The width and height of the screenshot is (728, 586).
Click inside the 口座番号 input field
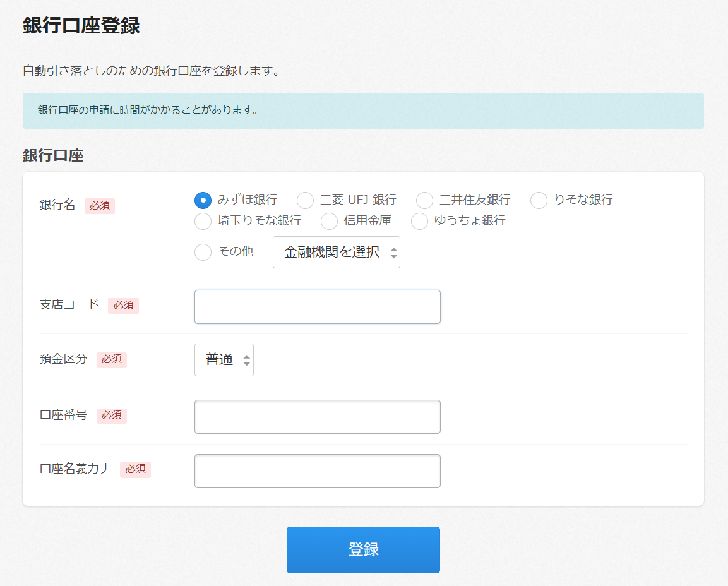click(x=317, y=416)
